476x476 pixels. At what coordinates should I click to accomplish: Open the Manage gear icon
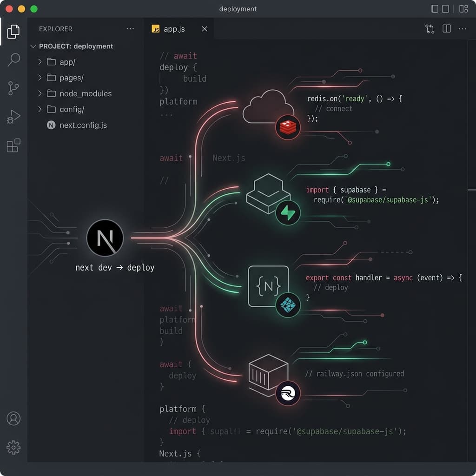pyautogui.click(x=13, y=448)
